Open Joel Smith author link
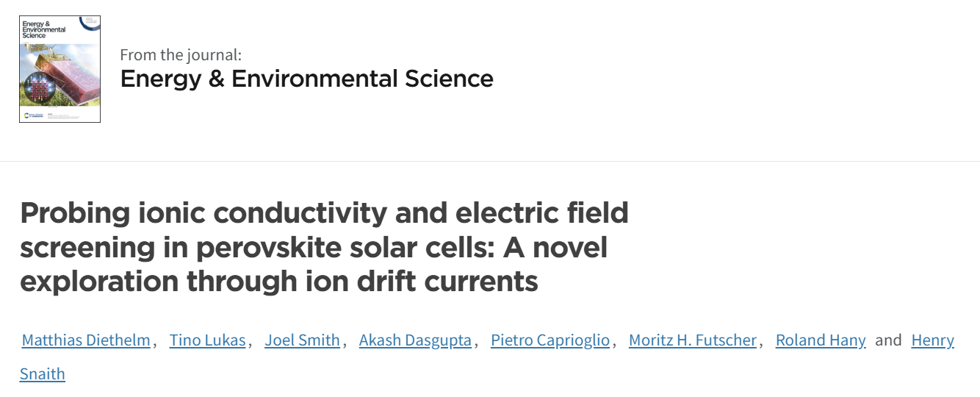The height and width of the screenshot is (397, 980). pos(303,340)
